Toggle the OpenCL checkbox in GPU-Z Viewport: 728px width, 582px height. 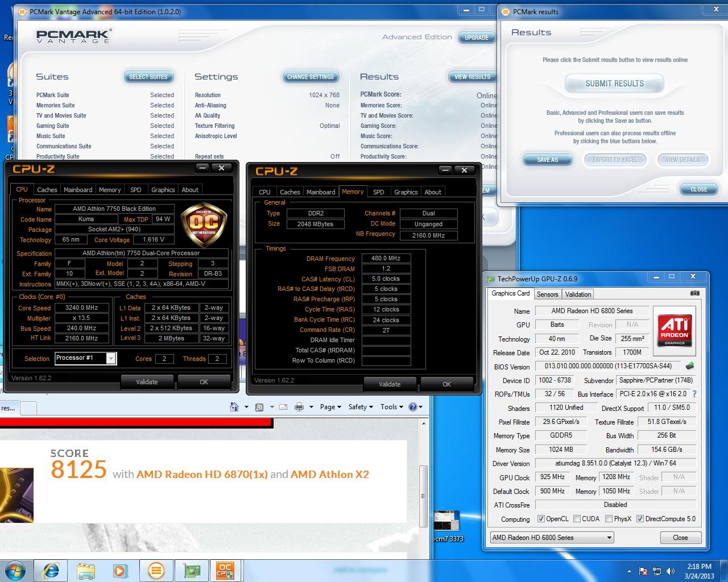coord(541,519)
